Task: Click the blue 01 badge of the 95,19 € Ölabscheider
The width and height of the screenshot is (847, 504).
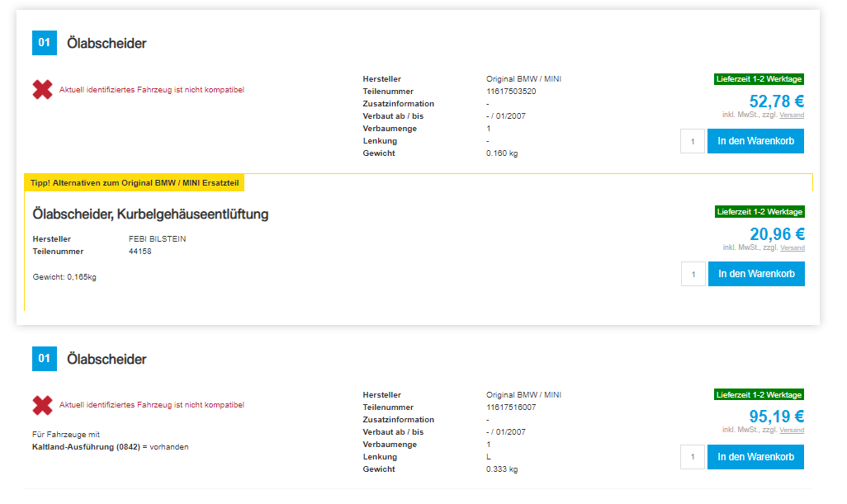Action: click(x=44, y=359)
